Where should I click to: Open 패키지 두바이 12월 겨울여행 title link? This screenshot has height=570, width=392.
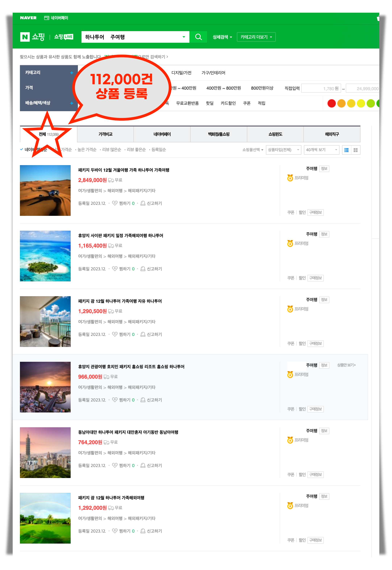[x=124, y=170]
